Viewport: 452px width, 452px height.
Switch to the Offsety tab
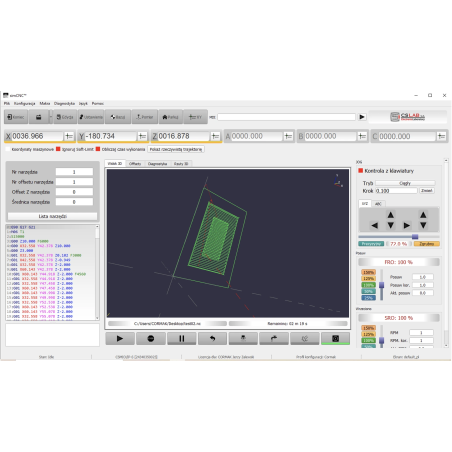(135, 164)
